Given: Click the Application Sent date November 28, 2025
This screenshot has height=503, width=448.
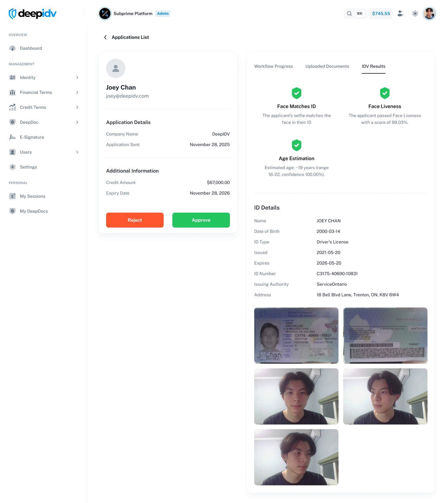Looking at the screenshot, I should (x=210, y=145).
